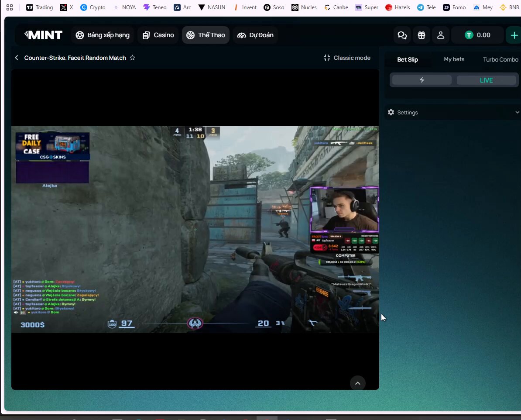This screenshot has height=420, width=521.
Task: Switch to the Bet Slip tab
Action: (x=408, y=59)
